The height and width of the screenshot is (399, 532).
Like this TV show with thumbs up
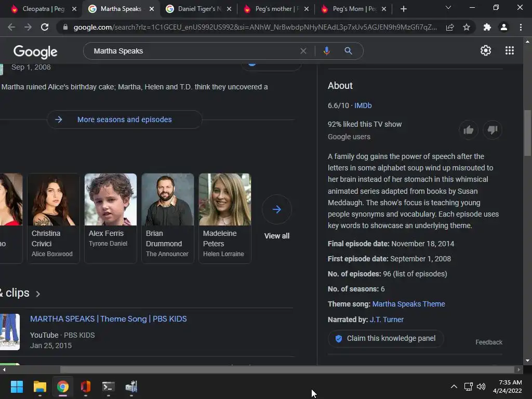pos(468,130)
